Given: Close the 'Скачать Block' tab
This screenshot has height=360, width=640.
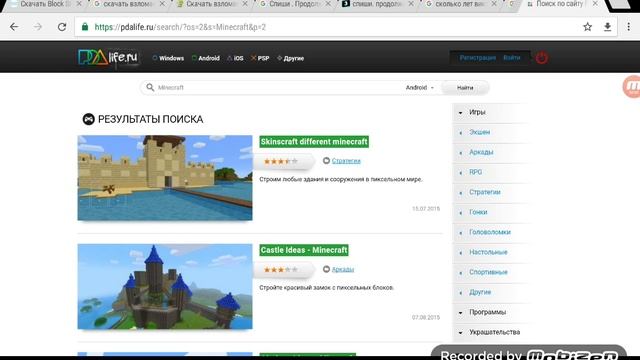Looking at the screenshot, I should pos(79,4).
